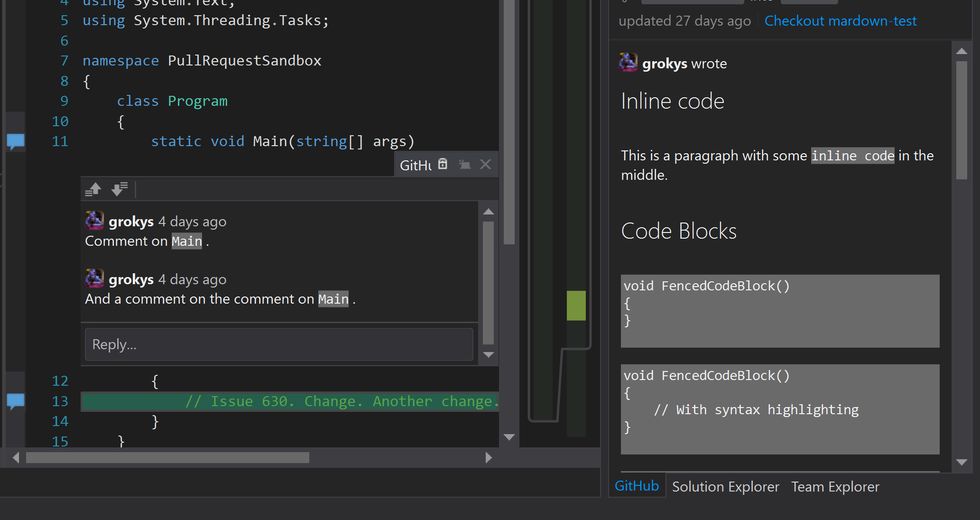Close the GitHub inline peek view
Image resolution: width=980 pixels, height=520 pixels.
(x=485, y=164)
